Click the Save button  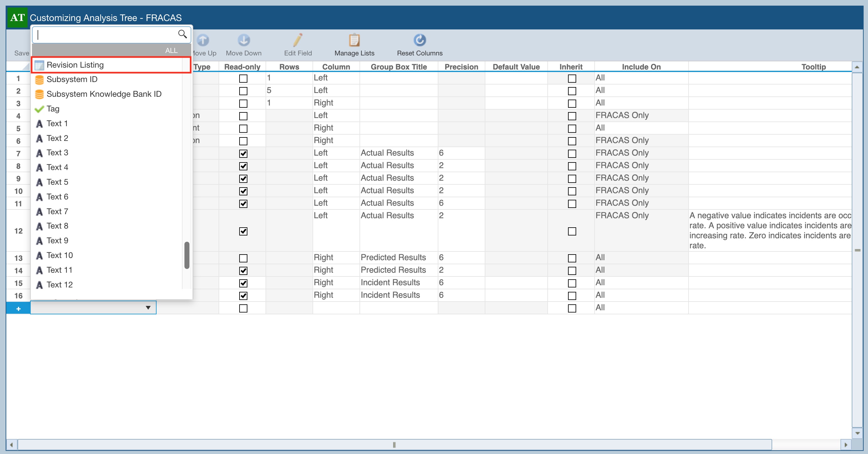[x=21, y=53]
